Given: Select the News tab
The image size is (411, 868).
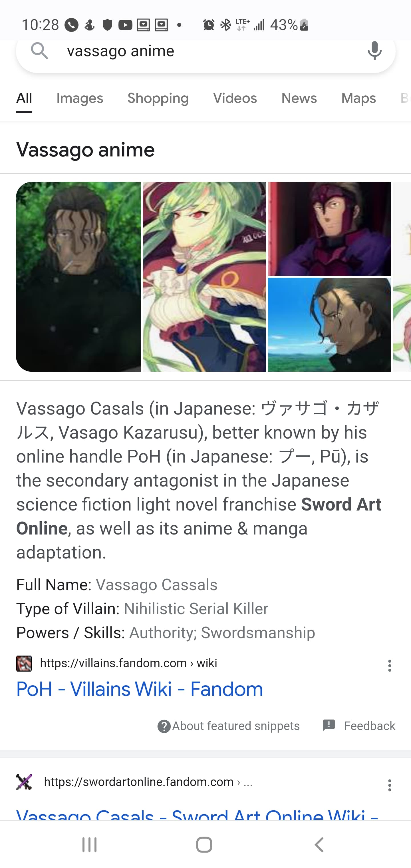Looking at the screenshot, I should (x=299, y=98).
